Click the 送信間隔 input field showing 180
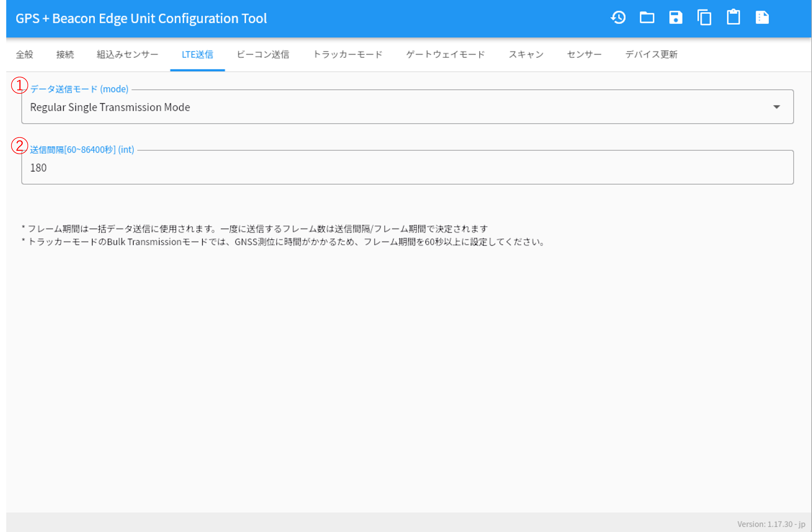Viewport: 812px width, 532px height. click(x=407, y=167)
